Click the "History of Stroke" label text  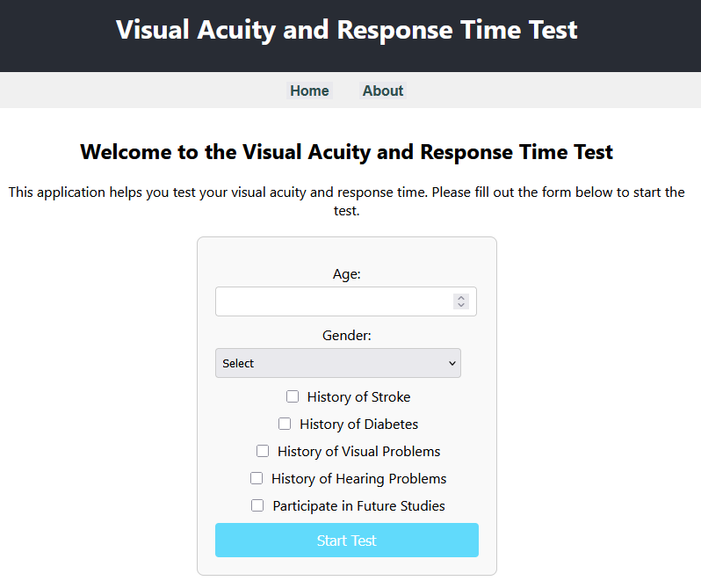point(358,397)
